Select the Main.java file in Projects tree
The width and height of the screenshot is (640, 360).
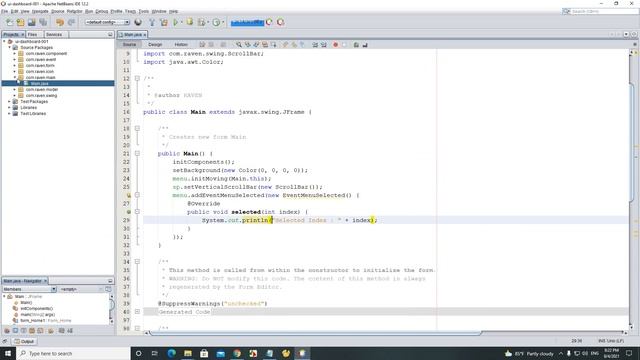40,83
